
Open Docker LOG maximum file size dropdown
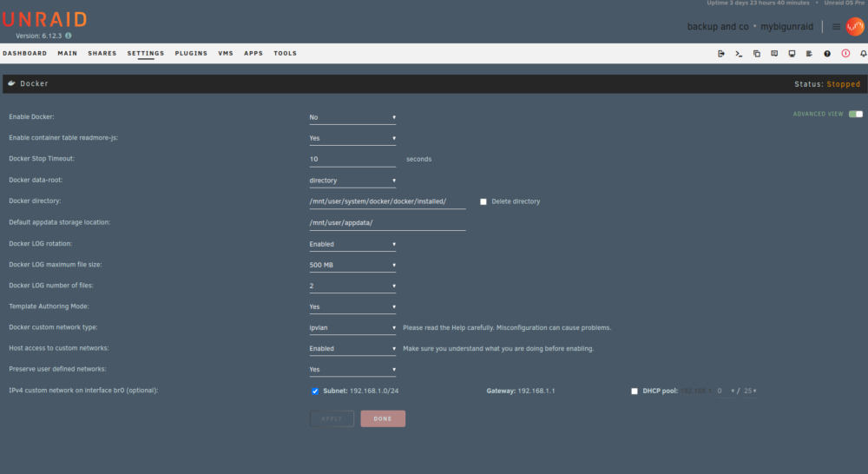pyautogui.click(x=352, y=266)
